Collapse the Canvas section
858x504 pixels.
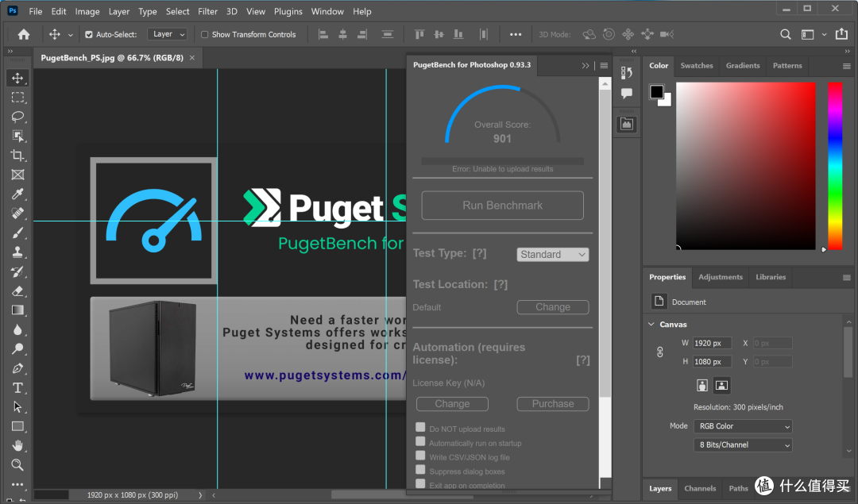(x=651, y=324)
